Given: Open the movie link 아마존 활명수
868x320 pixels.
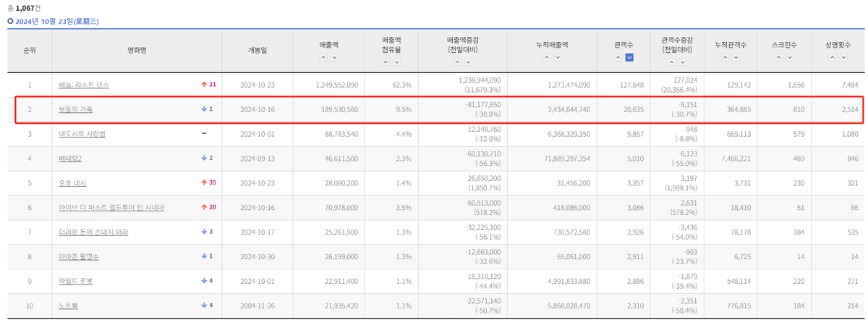Looking at the screenshot, I should point(79,257).
